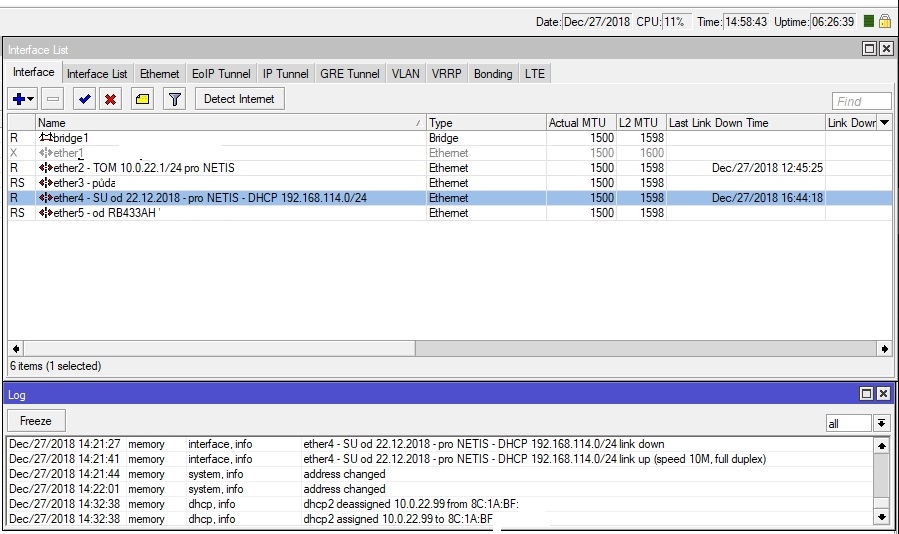Select the ether5 - od RB433AH row

pos(450,212)
